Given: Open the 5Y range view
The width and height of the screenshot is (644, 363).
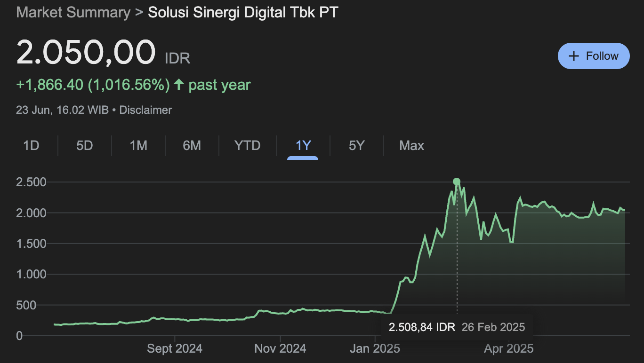Looking at the screenshot, I should coord(356,146).
